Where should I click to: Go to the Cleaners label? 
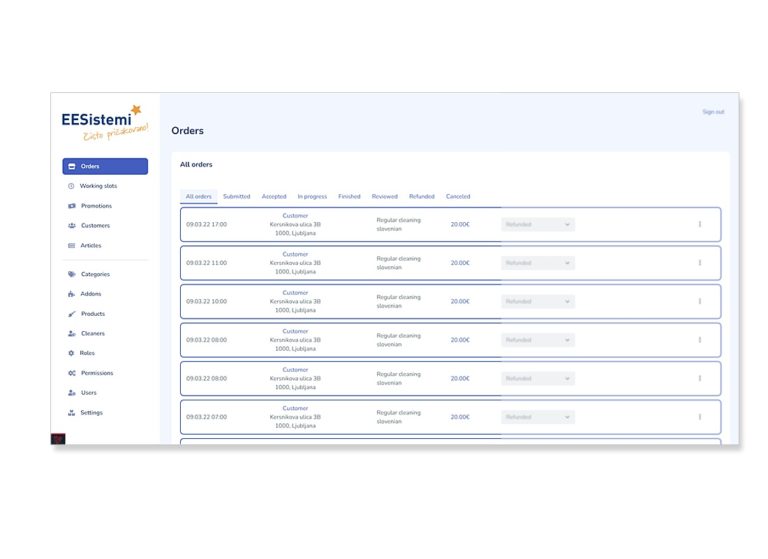[x=93, y=334]
